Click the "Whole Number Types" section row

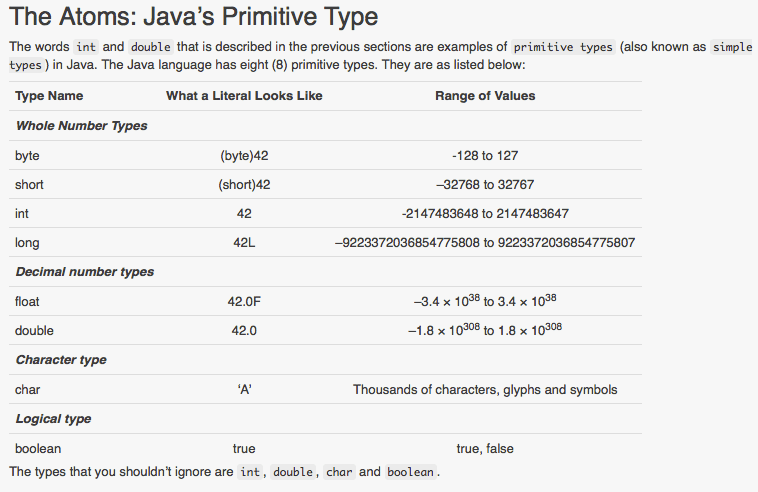point(81,126)
